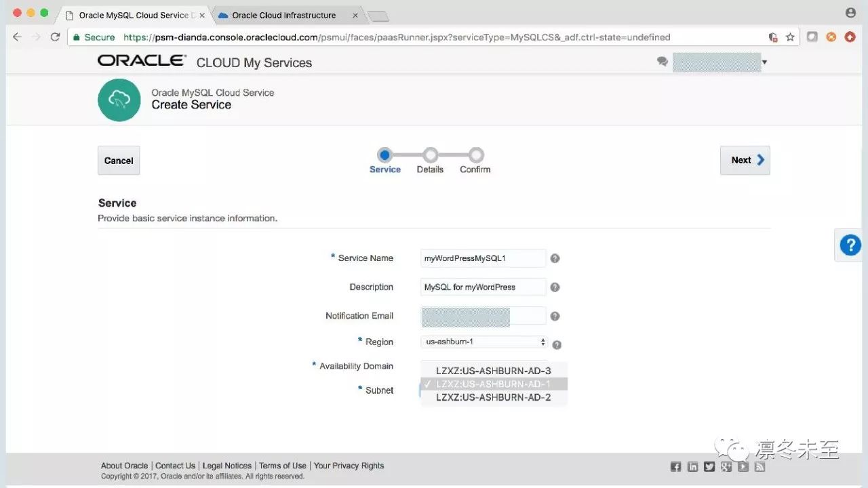This screenshot has width=868, height=488.
Task: Click the red extension icon in toolbar
Action: pyautogui.click(x=850, y=37)
